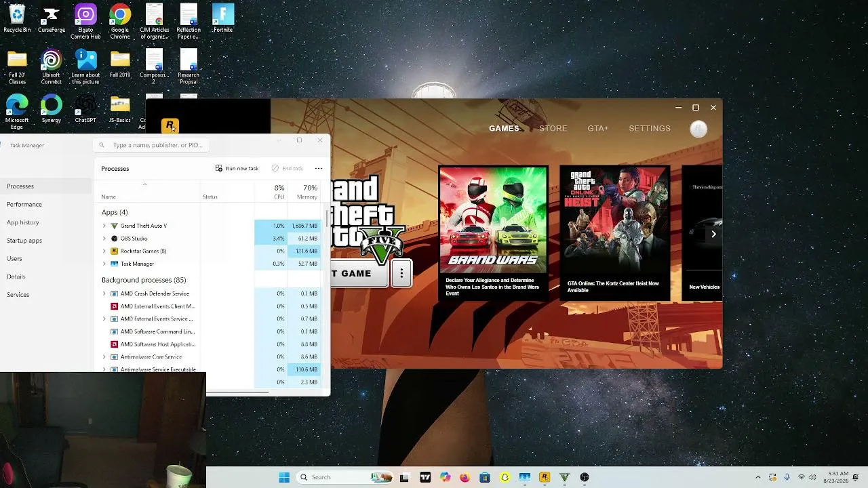Expand the Rockstar Games (8) process group
This screenshot has width=868, height=488.
point(104,251)
